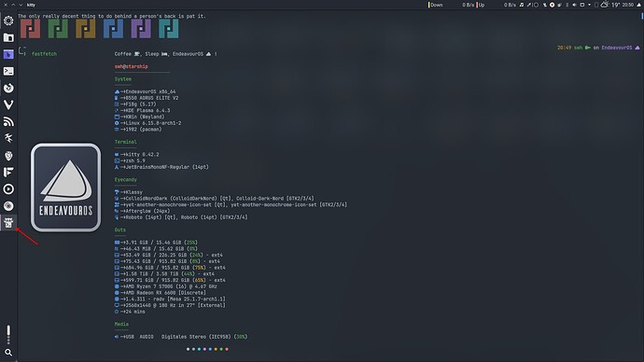Switch desktops using the dock pager indicator

point(8,335)
